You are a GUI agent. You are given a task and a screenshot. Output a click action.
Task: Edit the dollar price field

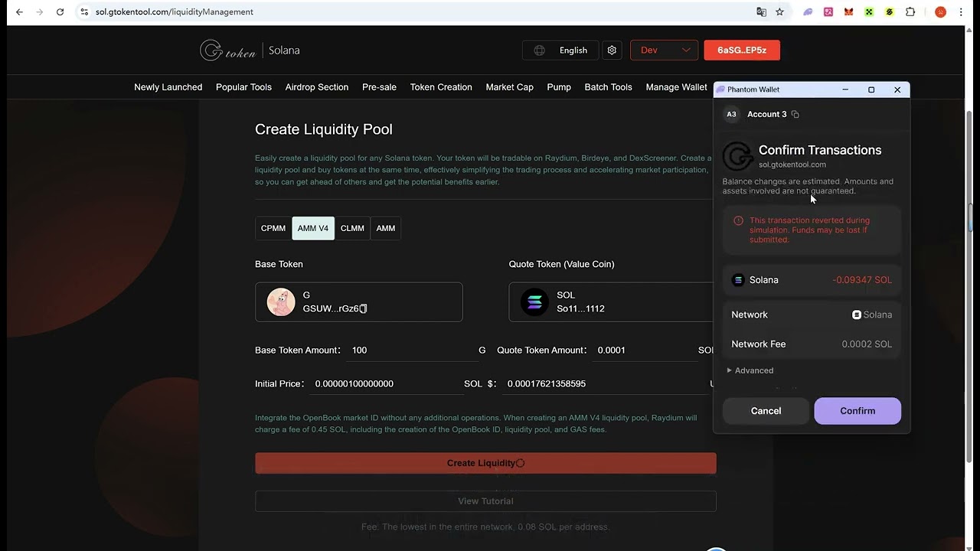(x=605, y=383)
